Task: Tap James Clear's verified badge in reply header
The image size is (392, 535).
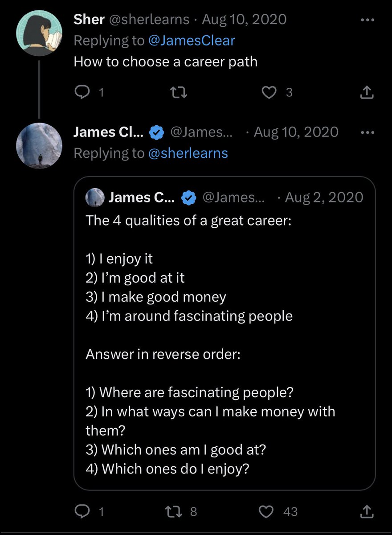Action: pos(155,132)
